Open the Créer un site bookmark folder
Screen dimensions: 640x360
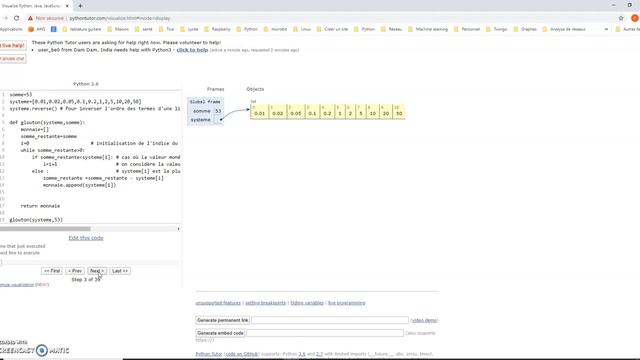[332, 29]
